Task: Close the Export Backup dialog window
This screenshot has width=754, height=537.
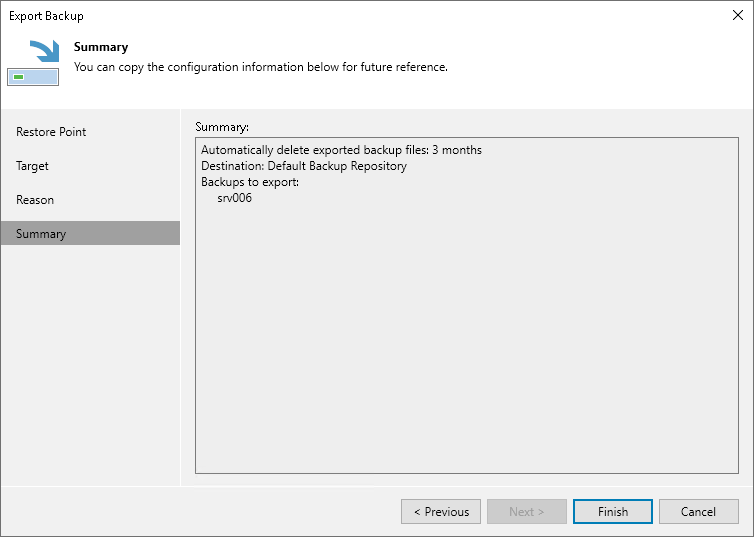Action: pos(738,15)
